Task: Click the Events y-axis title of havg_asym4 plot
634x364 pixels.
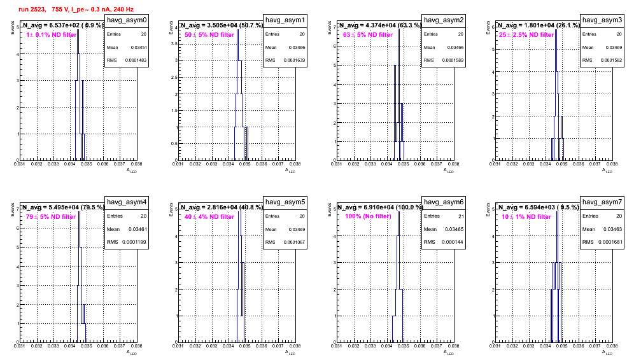Action: point(13,209)
